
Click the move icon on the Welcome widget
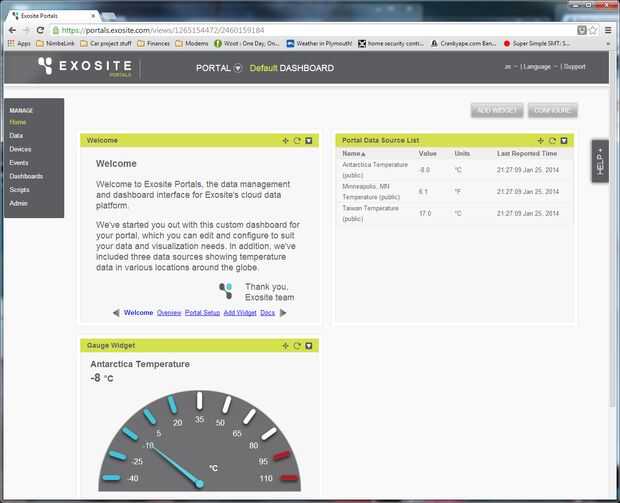click(285, 140)
